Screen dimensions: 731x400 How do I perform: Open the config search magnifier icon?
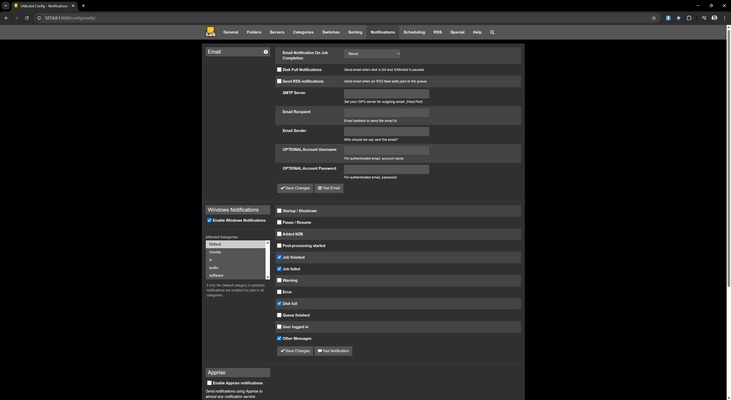pyautogui.click(x=492, y=32)
